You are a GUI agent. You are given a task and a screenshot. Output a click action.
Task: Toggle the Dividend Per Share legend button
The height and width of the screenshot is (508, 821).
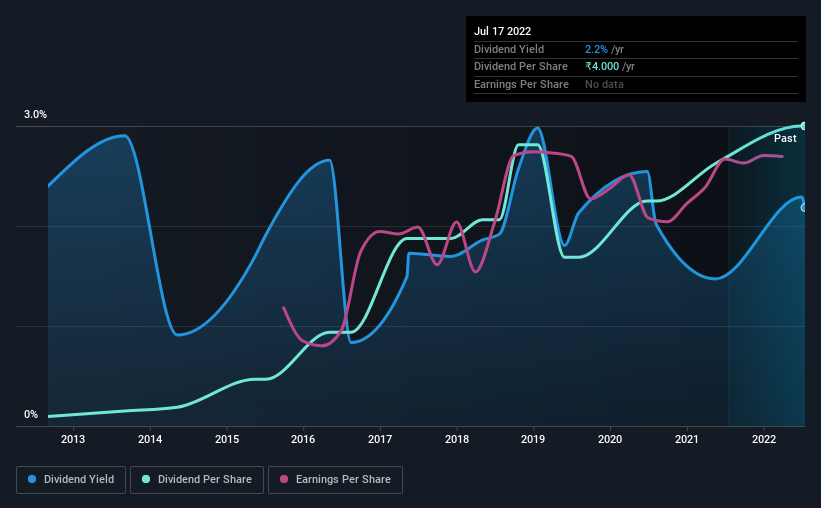click(x=197, y=479)
